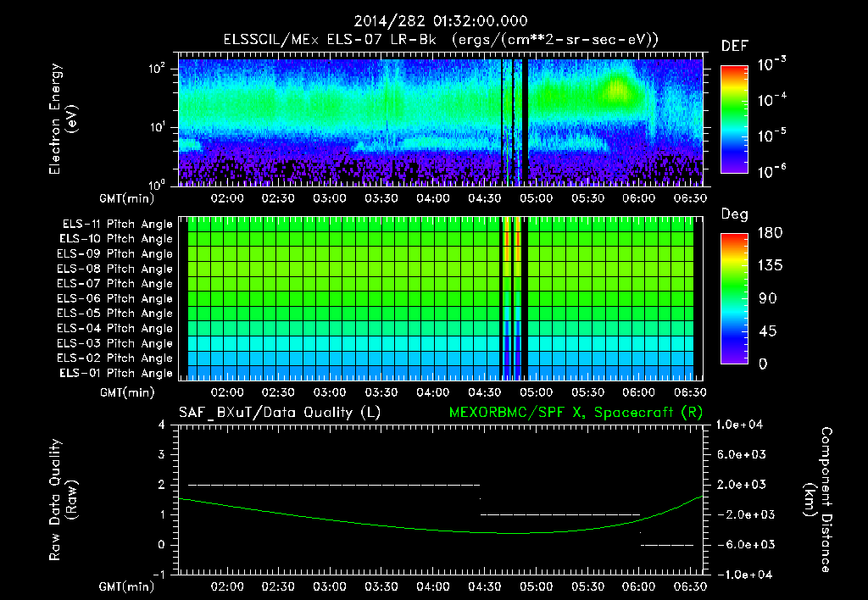The height and width of the screenshot is (600, 868).
Task: Select the ELS-03 Pitch Angle row label
Action: [114, 344]
